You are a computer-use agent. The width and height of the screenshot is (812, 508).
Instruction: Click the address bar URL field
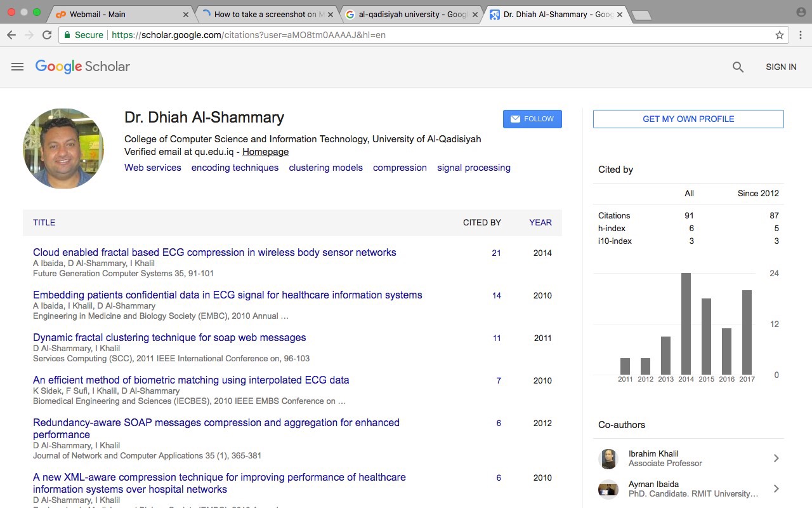(412, 35)
